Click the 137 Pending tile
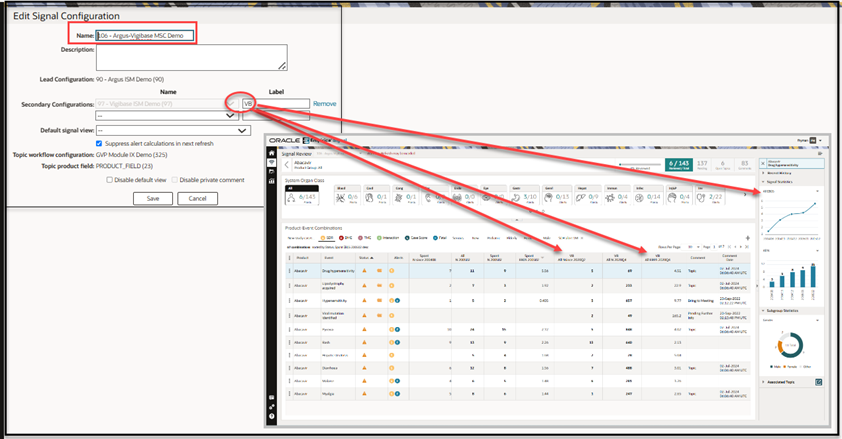 point(702,165)
